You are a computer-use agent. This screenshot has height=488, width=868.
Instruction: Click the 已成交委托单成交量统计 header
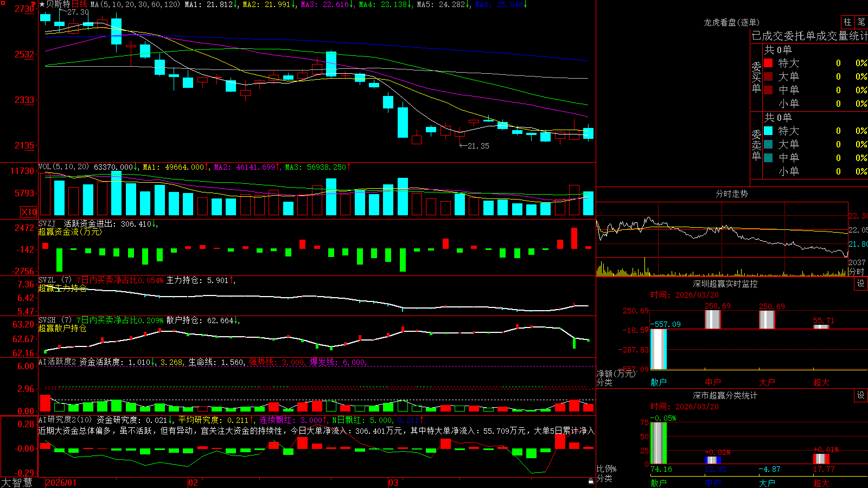(x=809, y=36)
